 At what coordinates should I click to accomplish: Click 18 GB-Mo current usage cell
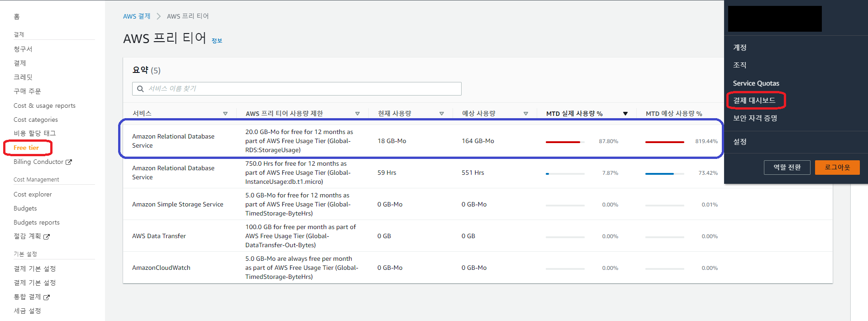392,141
